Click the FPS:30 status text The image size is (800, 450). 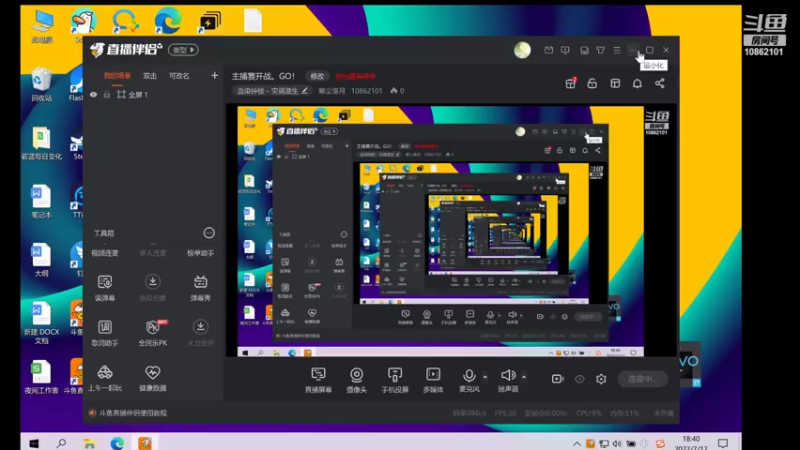tap(506, 413)
